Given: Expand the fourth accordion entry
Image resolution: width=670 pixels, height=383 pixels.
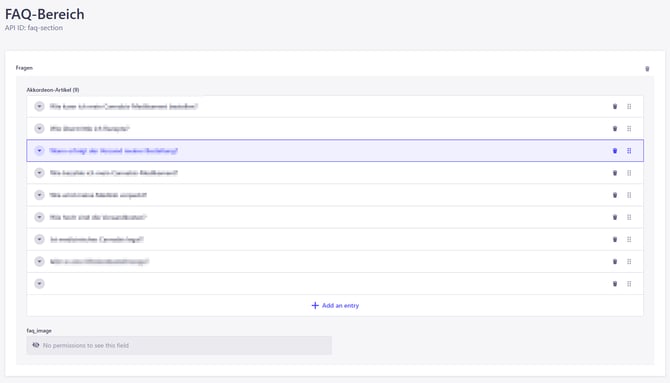Looking at the screenshot, I should tap(39, 173).
